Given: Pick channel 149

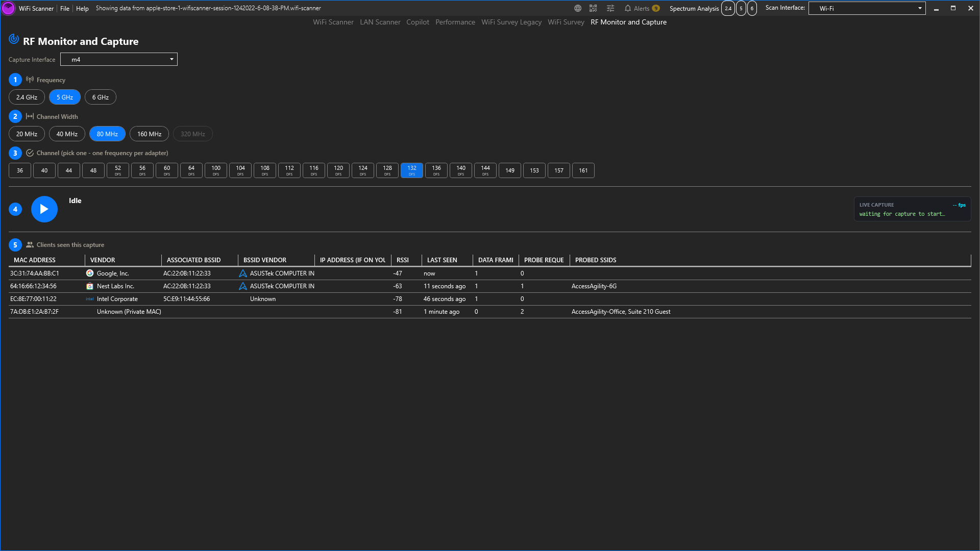Looking at the screenshot, I should click(x=510, y=170).
